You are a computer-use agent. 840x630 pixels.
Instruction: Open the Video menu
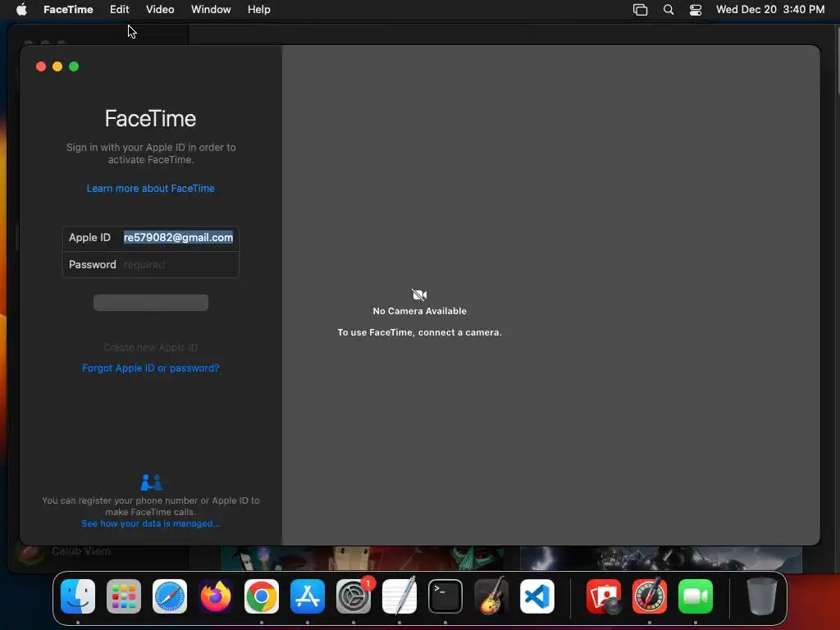[160, 10]
